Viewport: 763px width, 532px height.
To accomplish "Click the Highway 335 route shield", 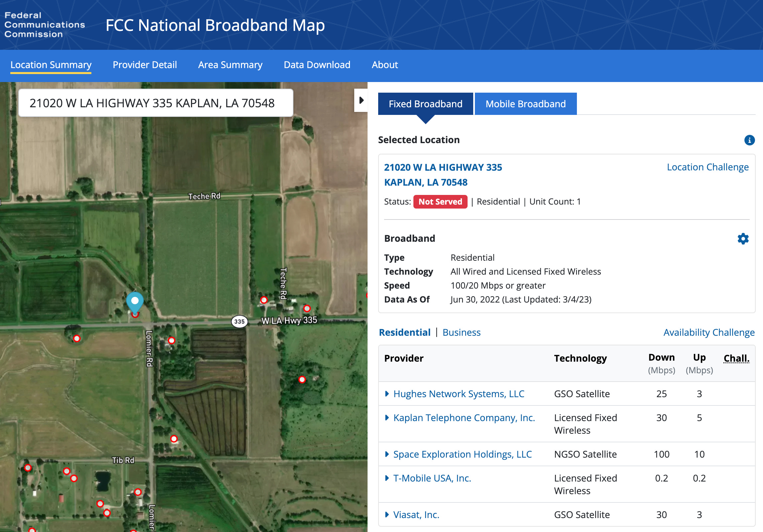I will [239, 321].
